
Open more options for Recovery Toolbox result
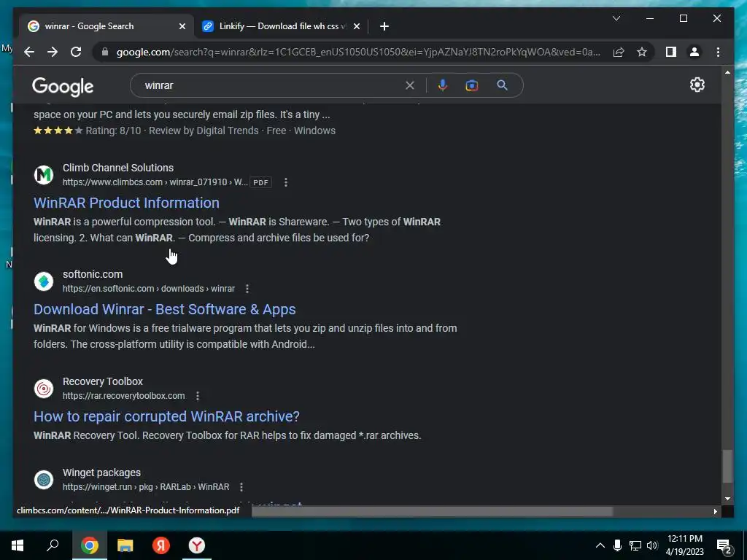197,396
